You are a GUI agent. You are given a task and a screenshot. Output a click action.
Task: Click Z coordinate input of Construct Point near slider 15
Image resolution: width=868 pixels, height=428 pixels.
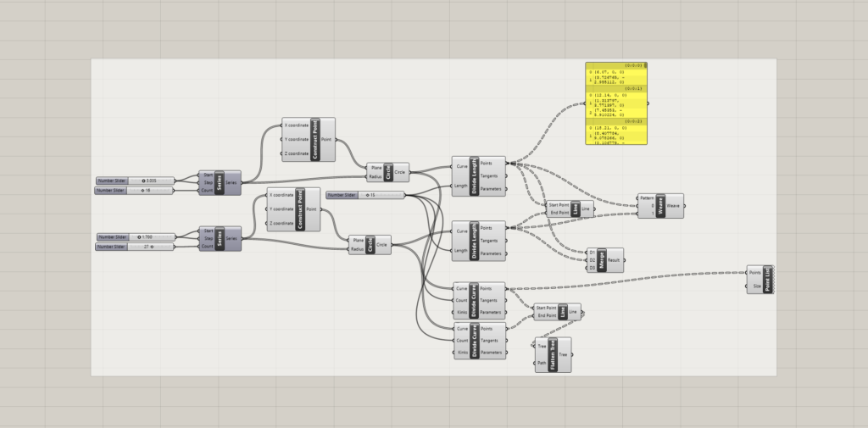pos(281,224)
